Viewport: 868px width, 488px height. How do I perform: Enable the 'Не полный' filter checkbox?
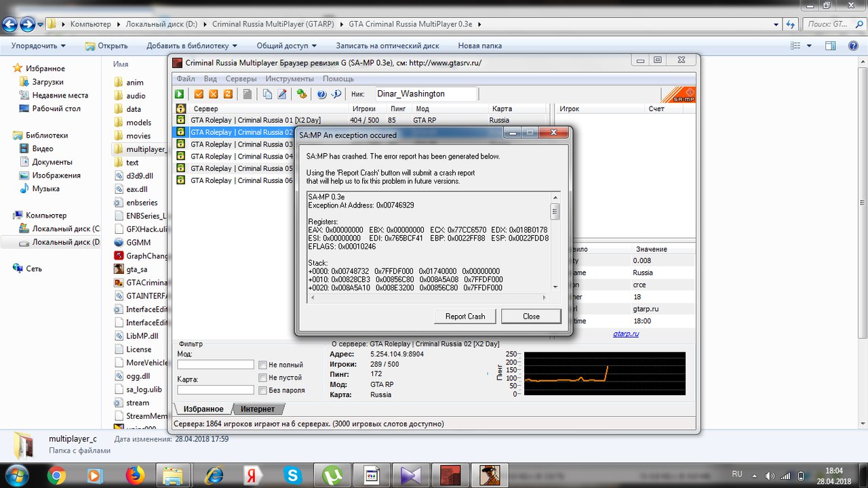(x=263, y=365)
